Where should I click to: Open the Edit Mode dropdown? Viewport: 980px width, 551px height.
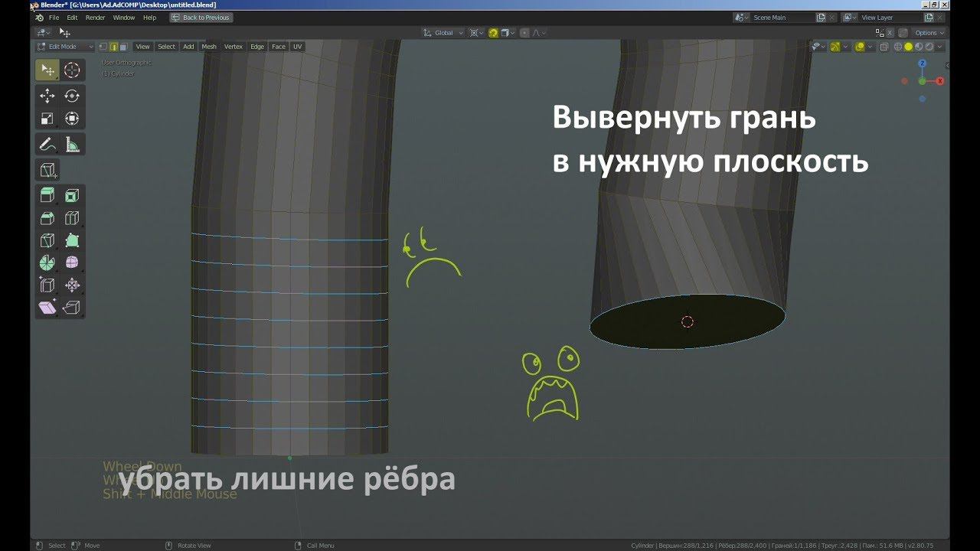65,47
